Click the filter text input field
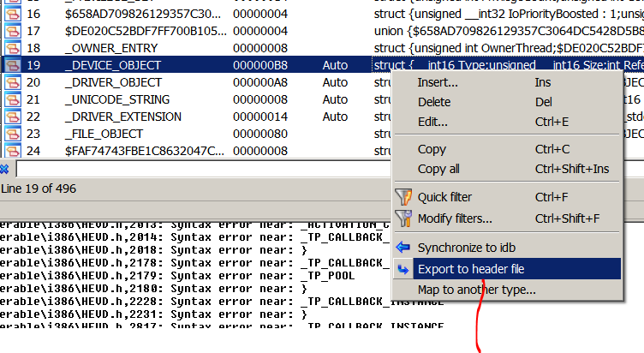644x353 pixels. pyautogui.click(x=197, y=169)
